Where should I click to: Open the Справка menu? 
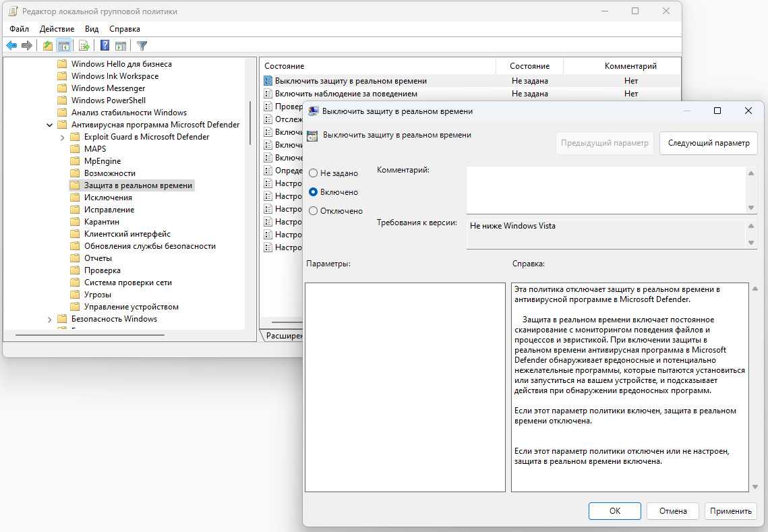tap(125, 29)
